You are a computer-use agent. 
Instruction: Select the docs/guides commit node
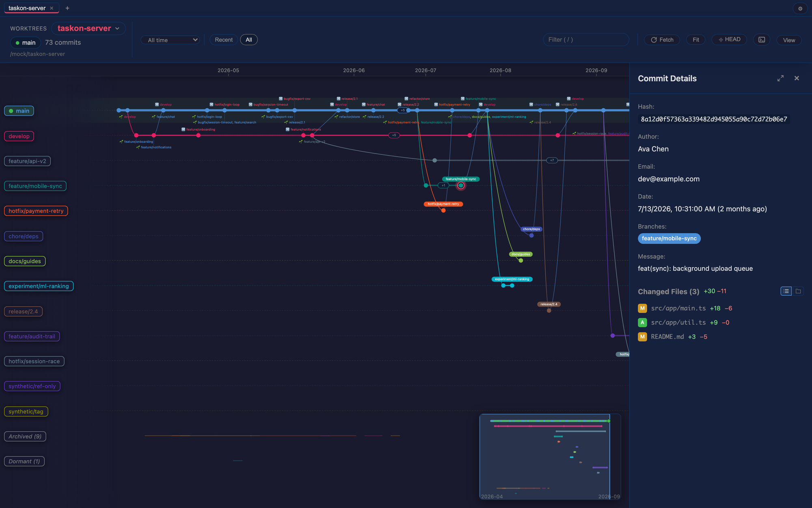pos(521,261)
